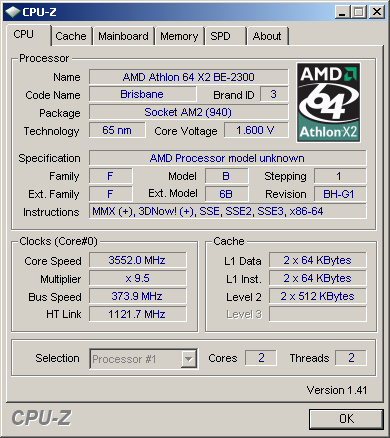
Task: Click the OK button
Action: click(x=346, y=419)
